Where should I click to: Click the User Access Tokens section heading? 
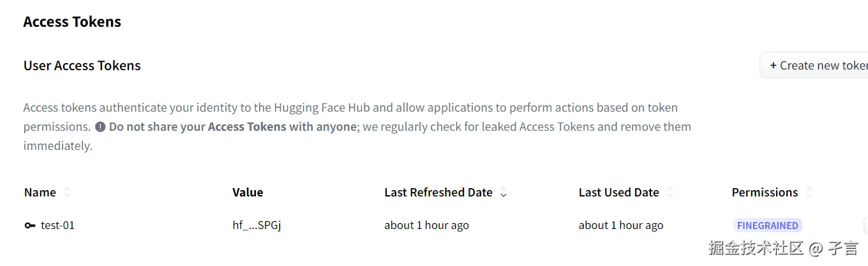pos(82,65)
